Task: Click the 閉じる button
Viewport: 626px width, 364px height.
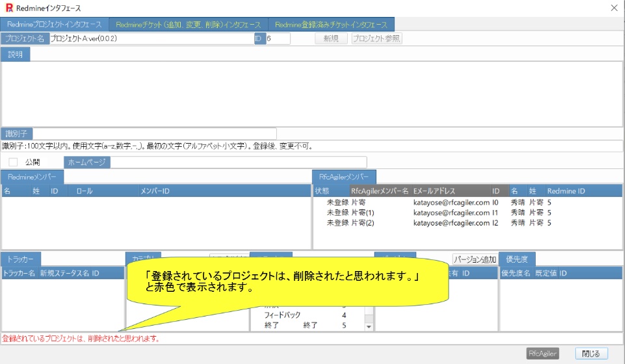Action: 591,354
